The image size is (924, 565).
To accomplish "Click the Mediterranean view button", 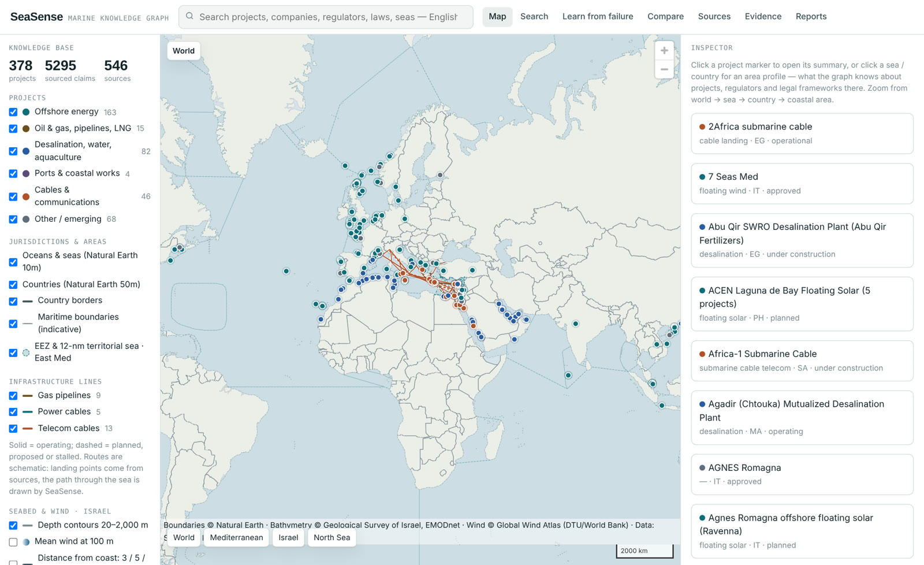I will (236, 538).
